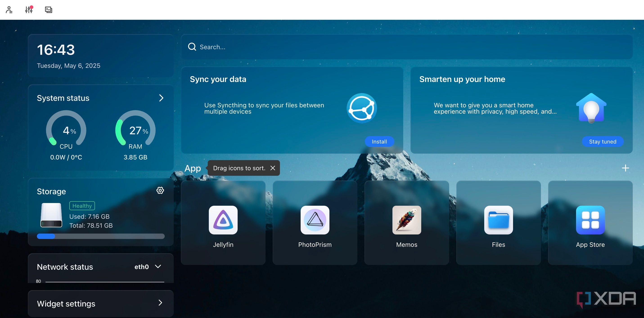Open the settings sliders icon

[x=29, y=9]
